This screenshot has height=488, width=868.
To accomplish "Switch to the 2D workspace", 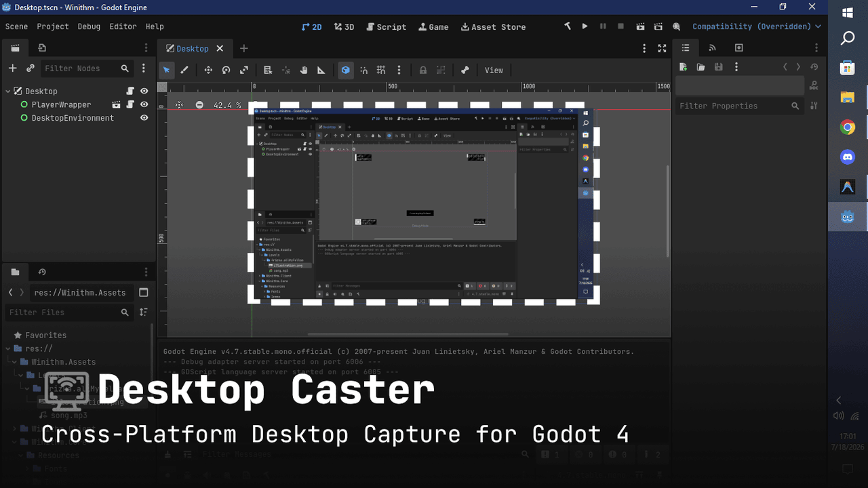I will click(312, 26).
